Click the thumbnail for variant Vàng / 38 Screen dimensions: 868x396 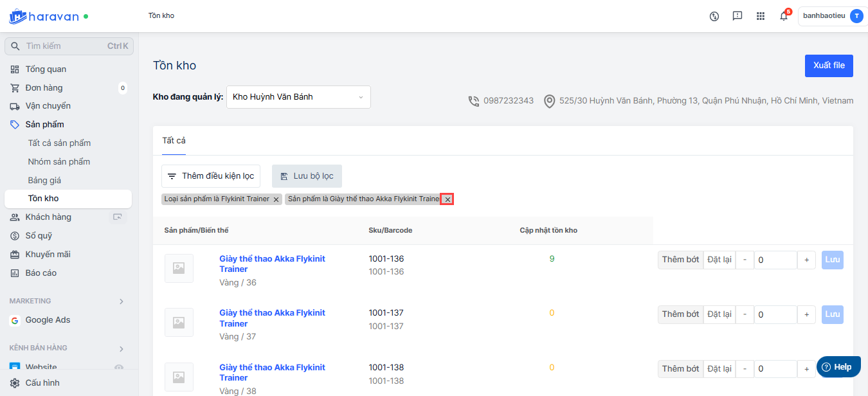click(x=179, y=377)
